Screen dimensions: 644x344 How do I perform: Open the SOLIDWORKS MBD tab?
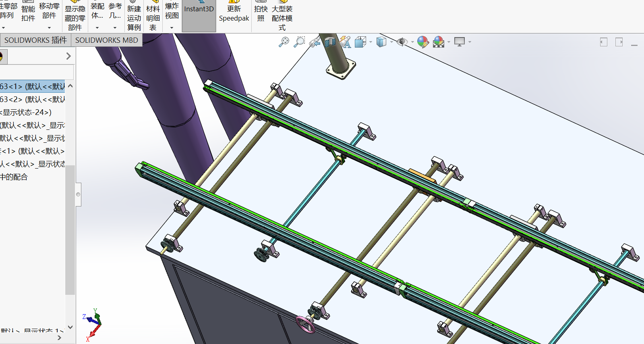pos(106,40)
